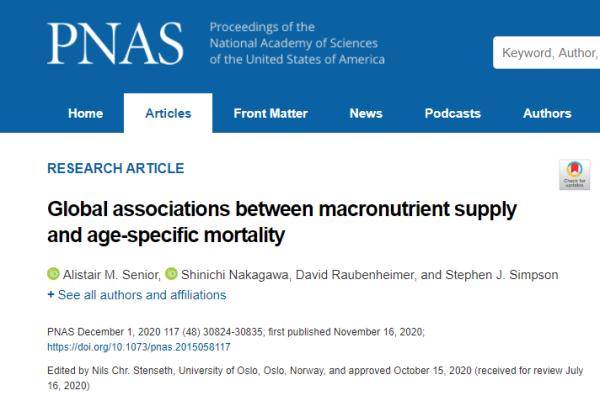Open the Podcasts menu item
Image resolution: width=600 pixels, height=401 pixels.
[452, 113]
